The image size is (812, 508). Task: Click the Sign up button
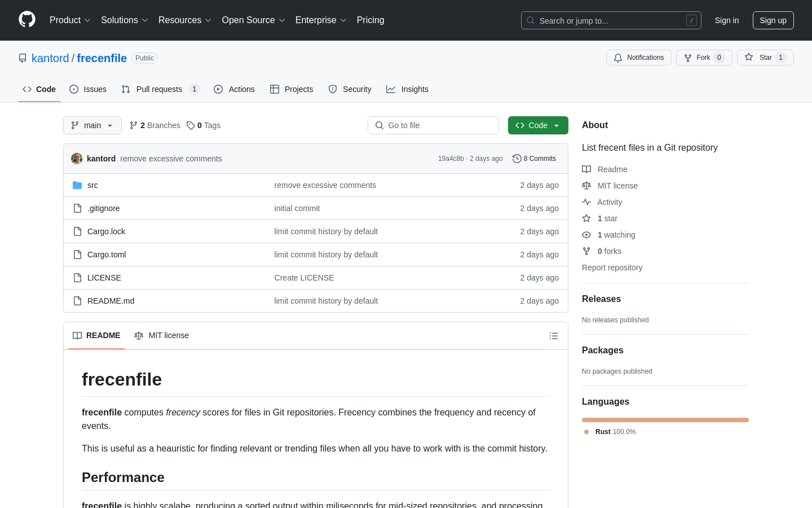[x=773, y=20]
